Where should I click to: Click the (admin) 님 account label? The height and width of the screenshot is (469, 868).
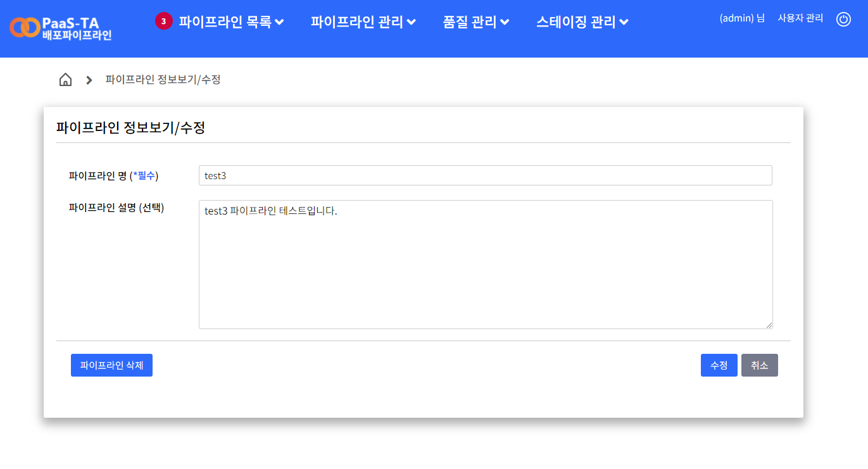click(741, 18)
